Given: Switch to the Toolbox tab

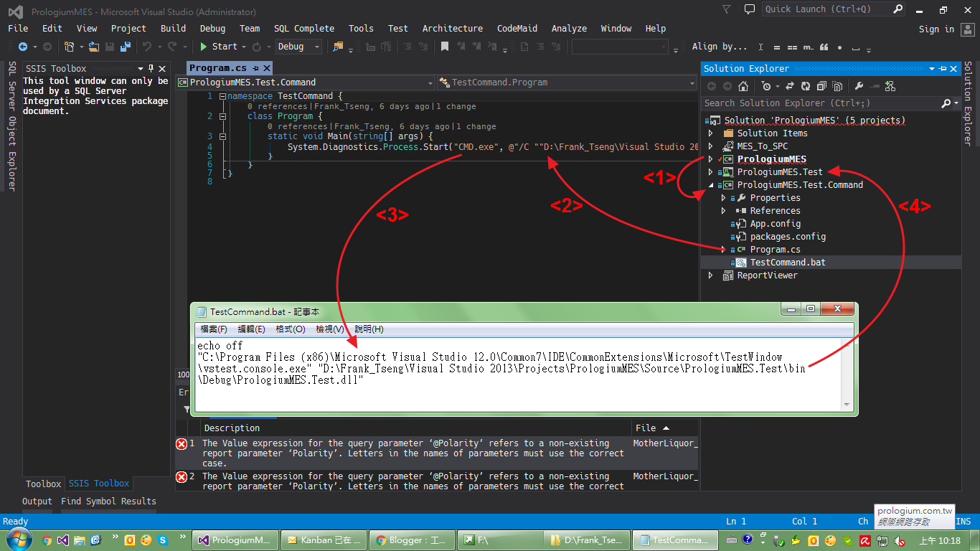Looking at the screenshot, I should [x=43, y=484].
